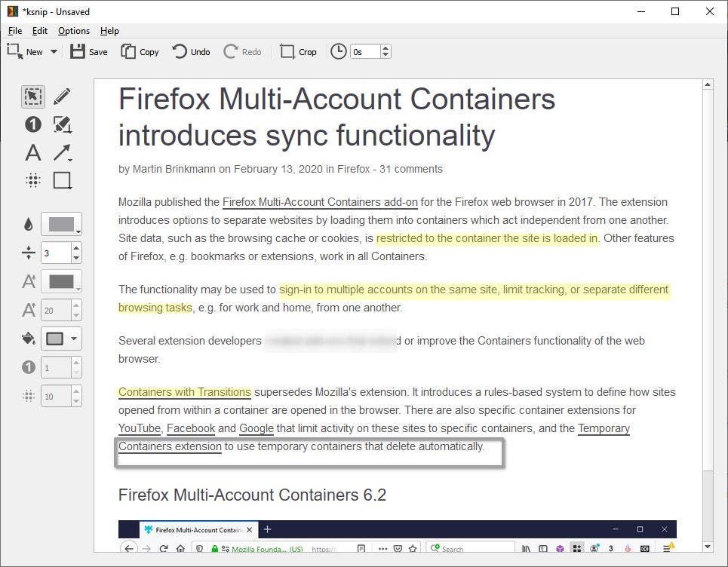Open the Options menu

point(74,31)
